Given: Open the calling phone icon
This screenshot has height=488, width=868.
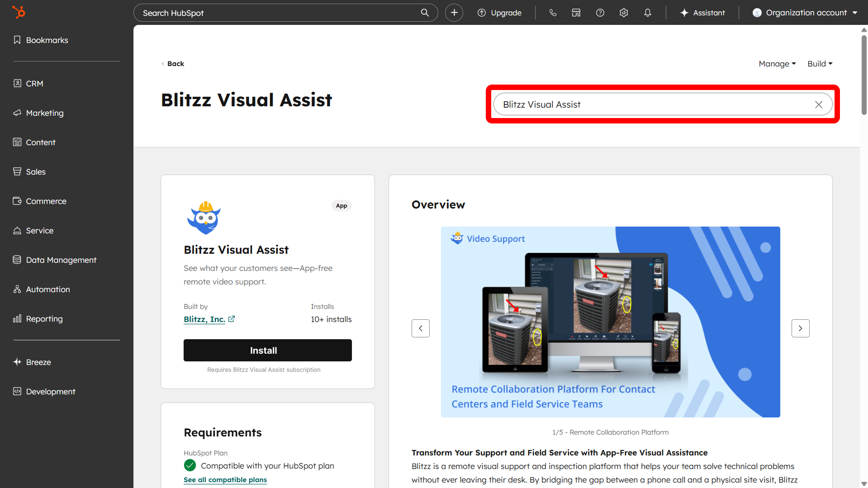Looking at the screenshot, I should point(553,13).
